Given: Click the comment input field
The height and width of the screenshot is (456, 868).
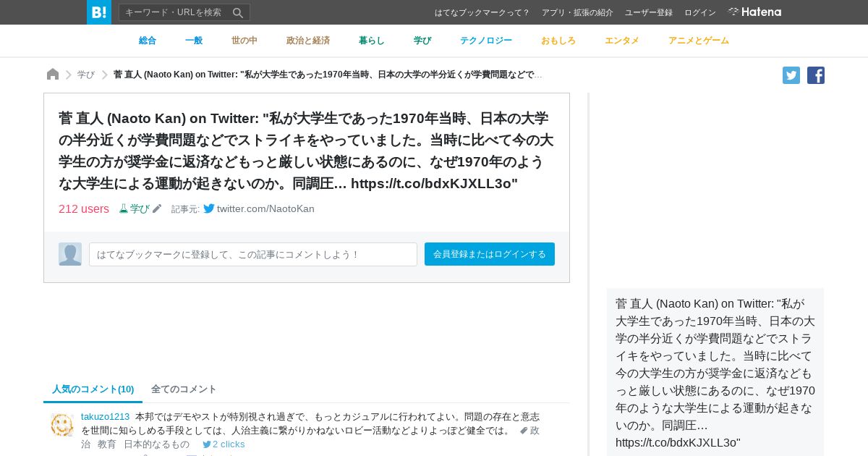Looking at the screenshot, I should click(x=253, y=254).
